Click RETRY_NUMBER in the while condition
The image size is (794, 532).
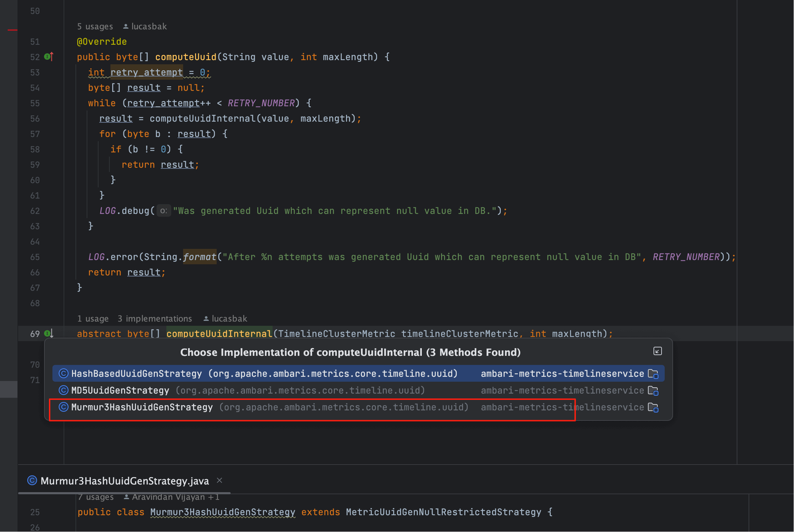(261, 103)
